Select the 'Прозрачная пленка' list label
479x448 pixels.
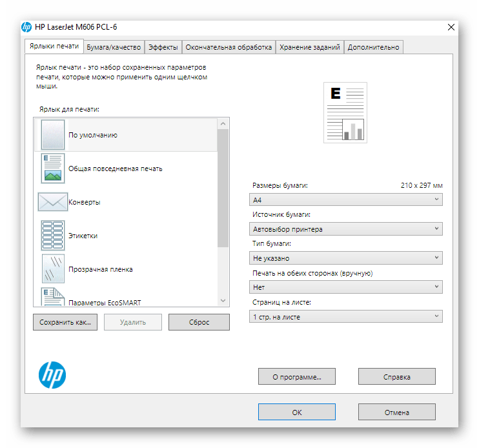(x=101, y=269)
